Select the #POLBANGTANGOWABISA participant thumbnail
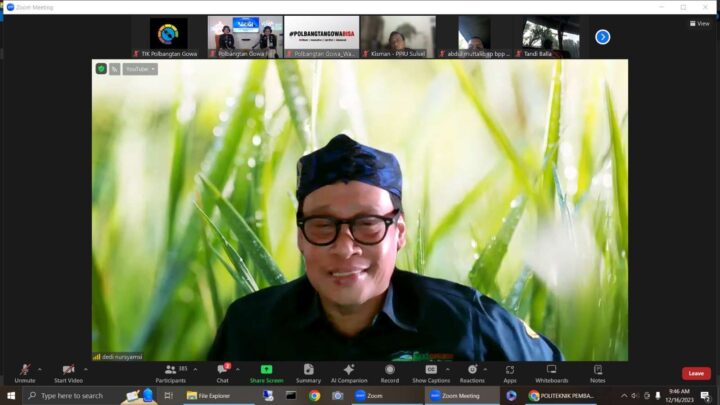This screenshot has height=405, width=720. [321, 37]
